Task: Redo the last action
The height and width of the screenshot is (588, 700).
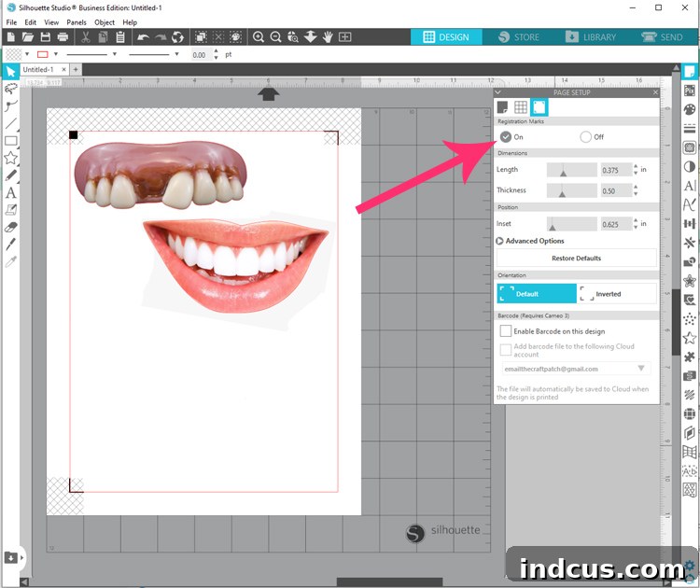Action: point(161,37)
